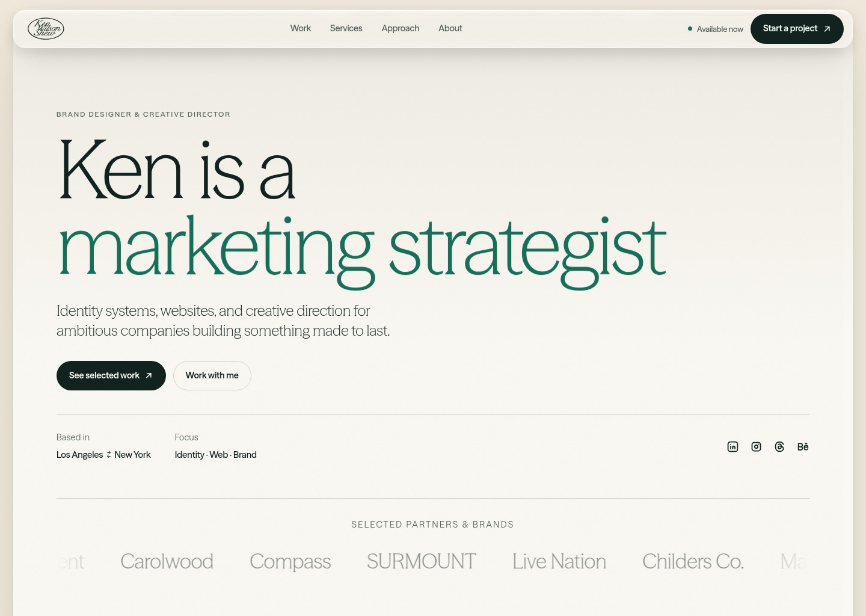The height and width of the screenshot is (616, 866).
Task: Select the Compass partner name
Action: tap(290, 561)
